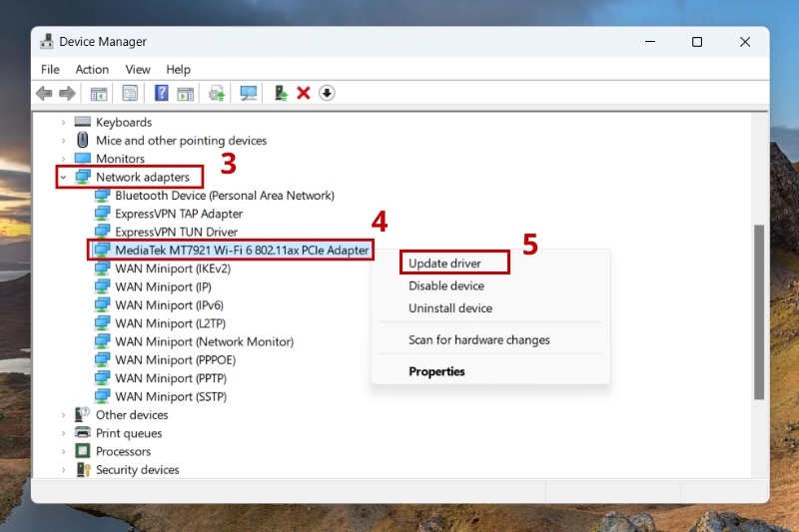Select WAN Miniport (Network Monitor) device
The height and width of the screenshot is (532, 799).
(x=205, y=341)
